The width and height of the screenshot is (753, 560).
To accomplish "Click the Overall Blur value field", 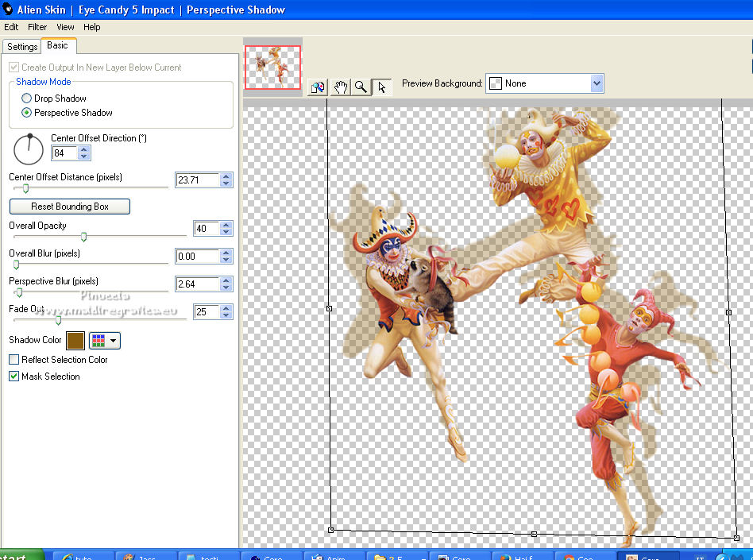I will click(197, 257).
